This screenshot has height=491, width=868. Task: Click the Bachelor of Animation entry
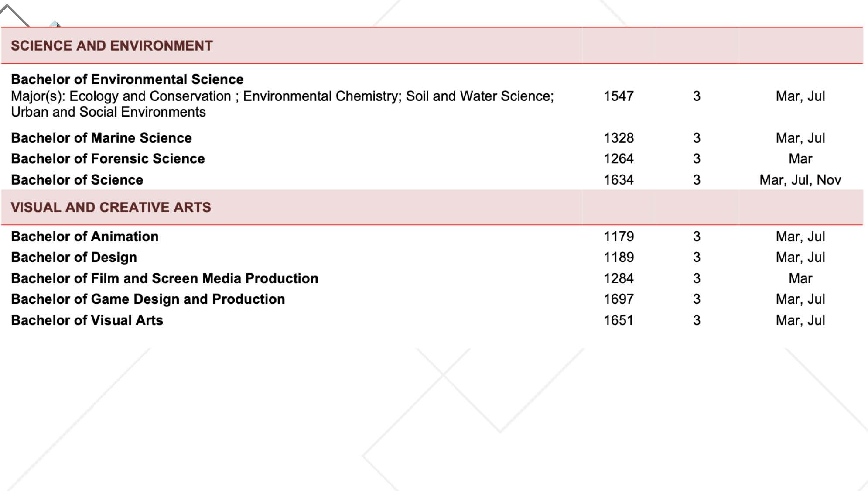point(85,237)
